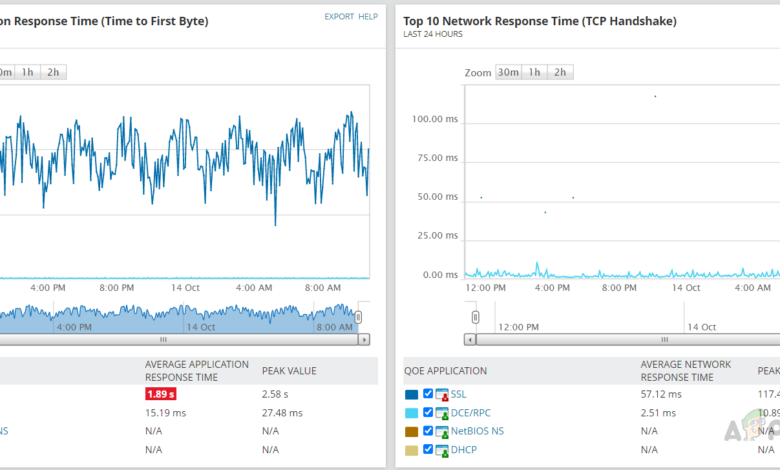Disable the NetBIOS NS series checkbox
780x470 pixels.
428,431
